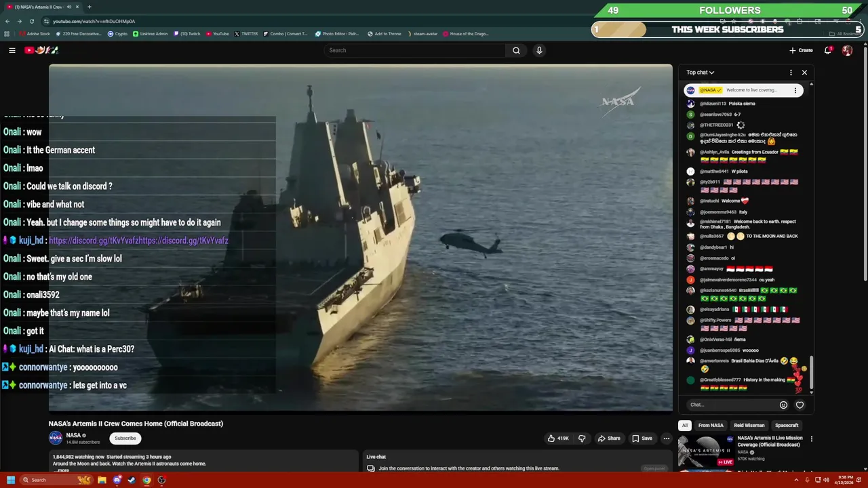Open the YouTube hamburger guide menu
Screen dimensions: 868x488
pyautogui.click(x=12, y=50)
